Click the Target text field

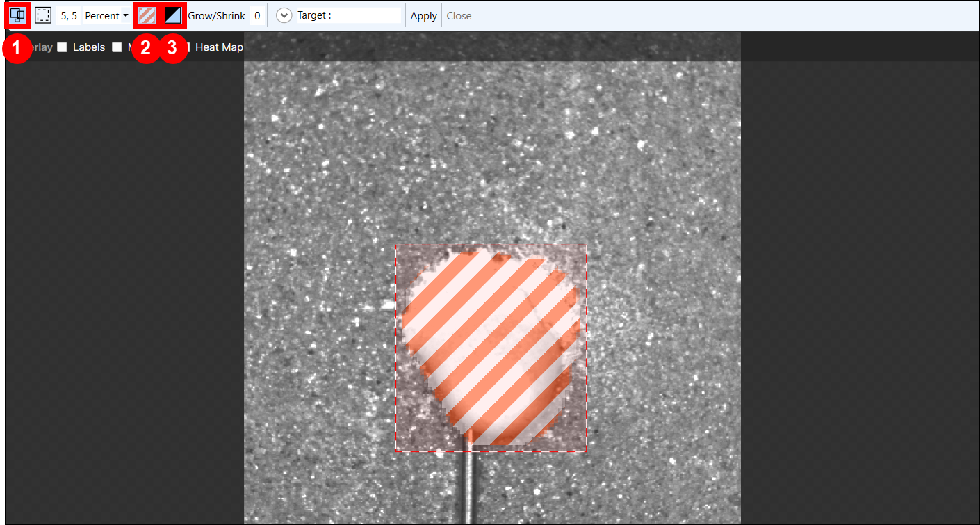tap(366, 15)
